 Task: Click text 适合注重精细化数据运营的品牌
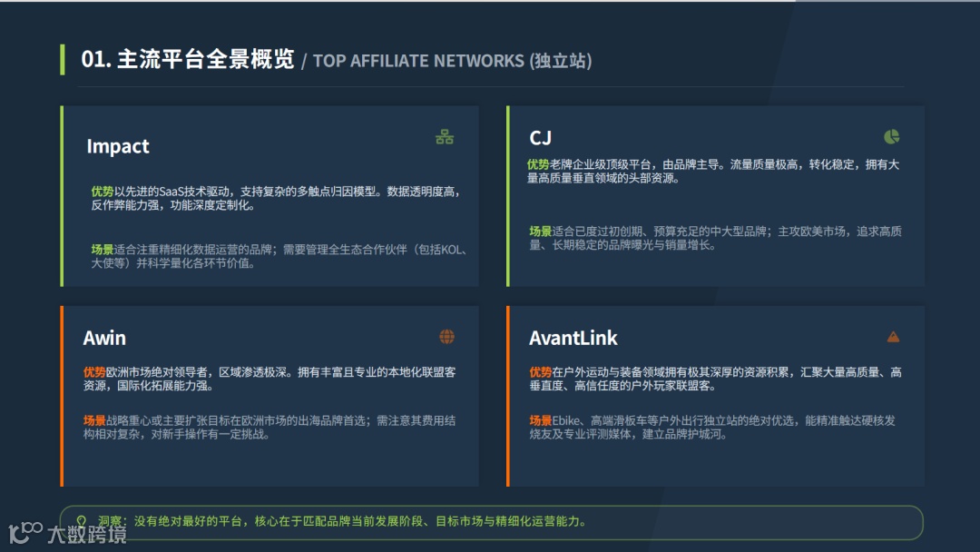pyautogui.click(x=192, y=250)
